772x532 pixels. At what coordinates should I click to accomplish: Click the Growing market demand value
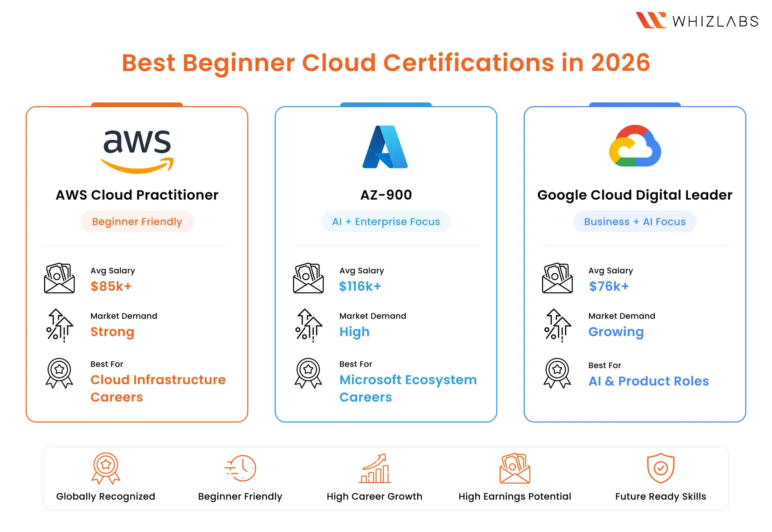[616, 332]
